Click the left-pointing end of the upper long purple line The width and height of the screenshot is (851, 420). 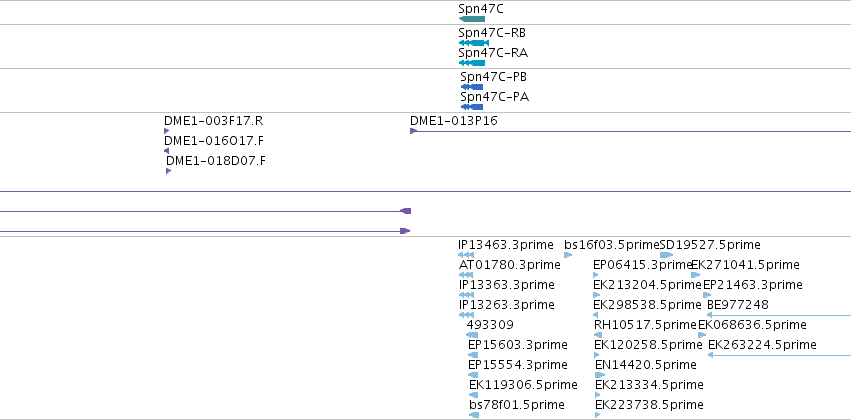click(x=405, y=211)
